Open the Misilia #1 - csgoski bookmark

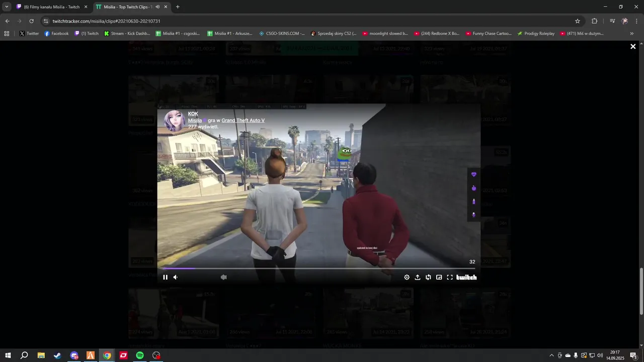178,34
